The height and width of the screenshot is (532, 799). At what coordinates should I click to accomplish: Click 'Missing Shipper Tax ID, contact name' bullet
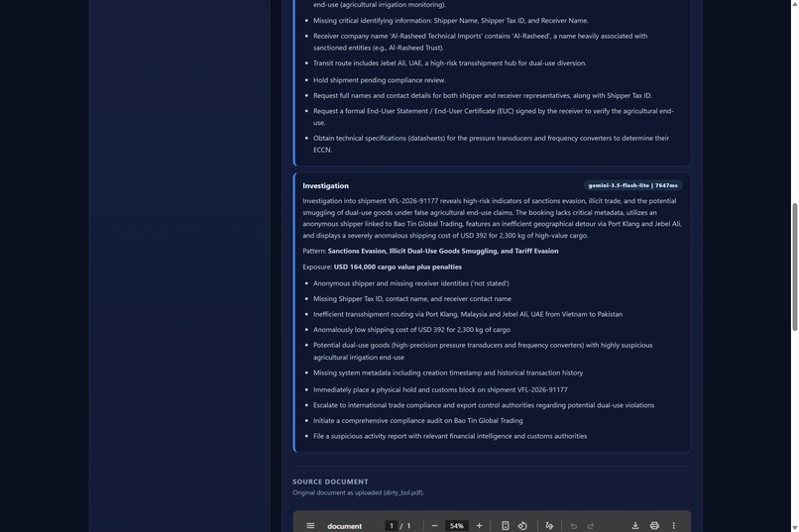pos(412,299)
